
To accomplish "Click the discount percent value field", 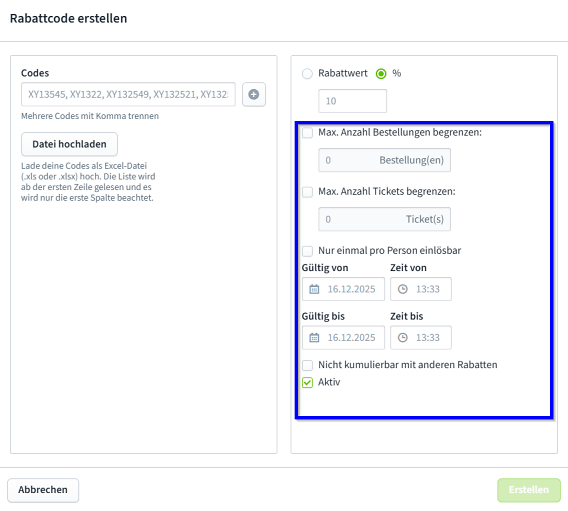I will pyautogui.click(x=352, y=101).
